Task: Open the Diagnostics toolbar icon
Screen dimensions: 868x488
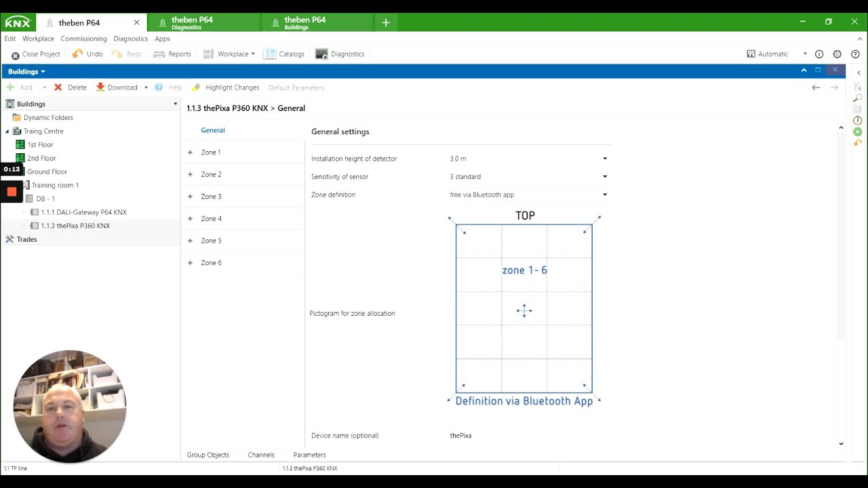Action: 321,54
